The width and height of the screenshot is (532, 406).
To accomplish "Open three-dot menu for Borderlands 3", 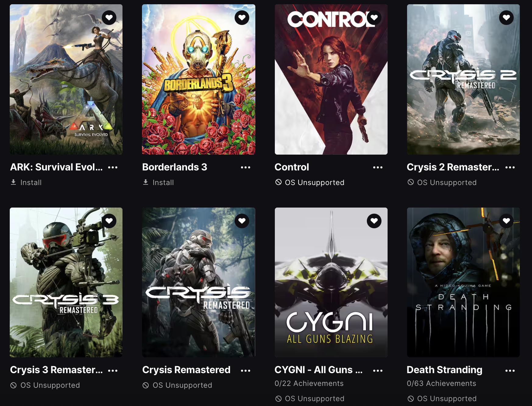I will pos(246,167).
